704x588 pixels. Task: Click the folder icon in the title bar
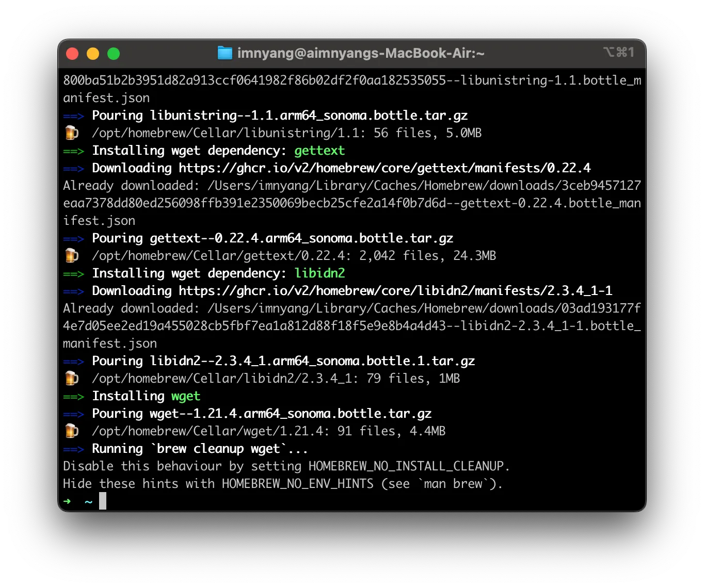click(x=225, y=53)
